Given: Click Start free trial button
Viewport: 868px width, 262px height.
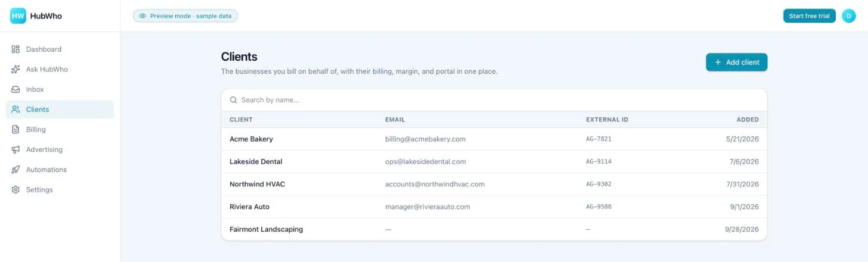Looking at the screenshot, I should point(809,16).
